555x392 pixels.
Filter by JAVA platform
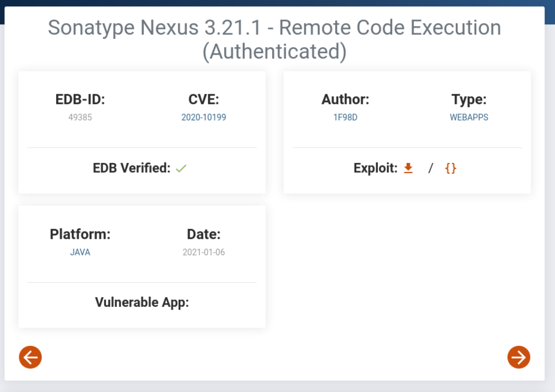click(x=80, y=252)
